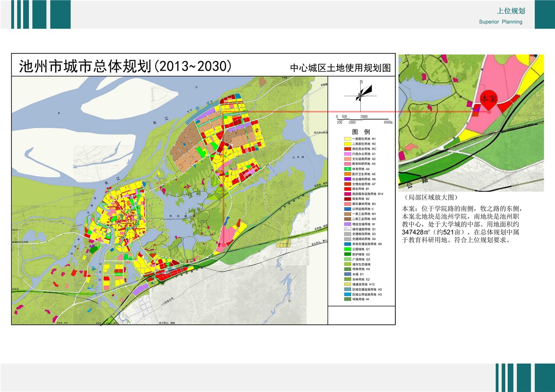The width and height of the screenshot is (555, 392).
Task: Pick the 商业用地 B1 red swatch
Action: point(347,189)
